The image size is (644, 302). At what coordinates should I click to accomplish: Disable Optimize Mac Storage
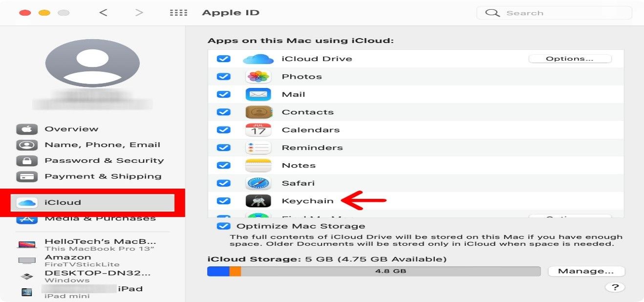coord(224,226)
